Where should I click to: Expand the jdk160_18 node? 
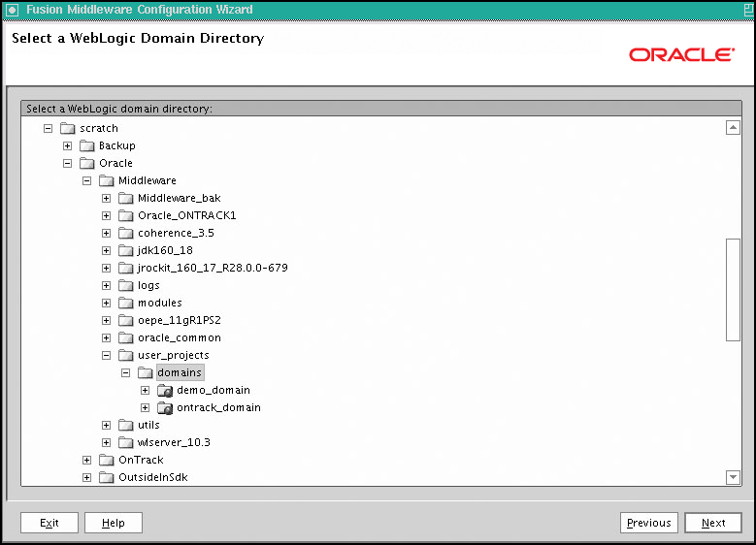tap(106, 250)
